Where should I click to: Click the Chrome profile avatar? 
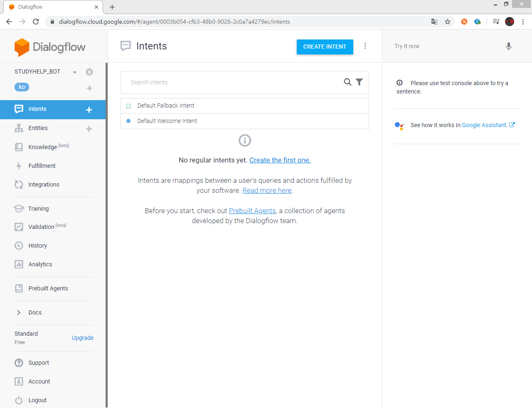coord(510,22)
